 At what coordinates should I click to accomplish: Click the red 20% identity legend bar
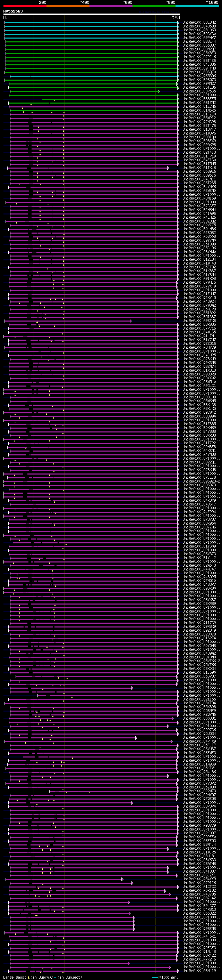pyautogui.click(x=25, y=6)
